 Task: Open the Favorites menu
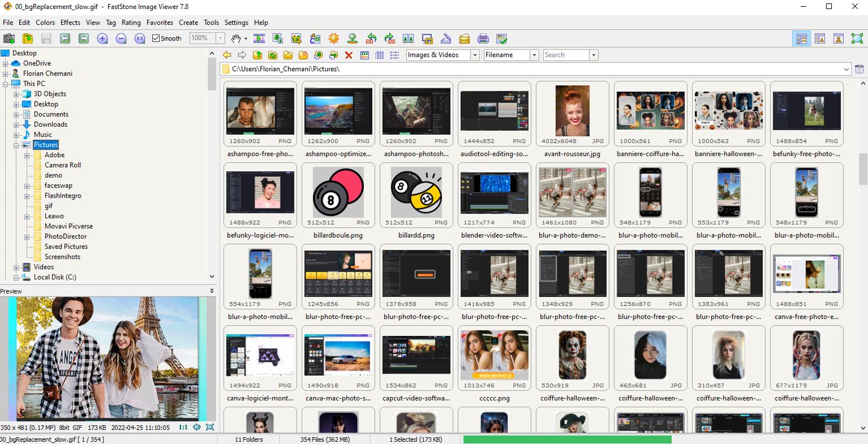pyautogui.click(x=160, y=23)
